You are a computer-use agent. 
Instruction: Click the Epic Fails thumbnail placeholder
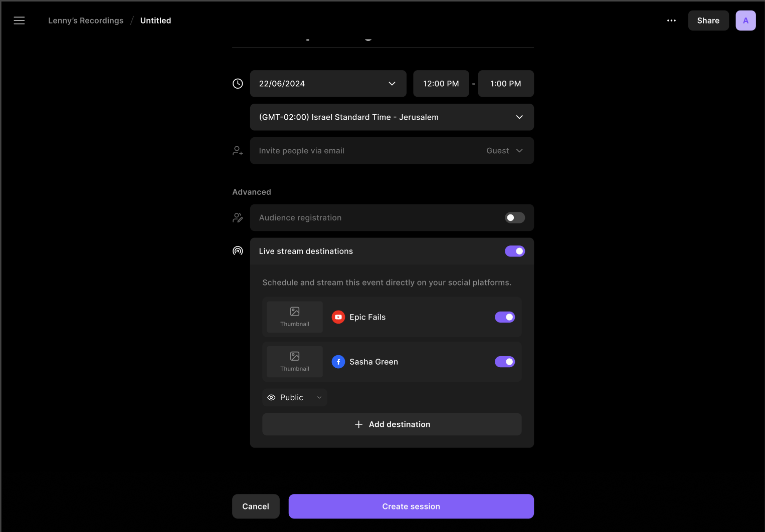click(295, 317)
